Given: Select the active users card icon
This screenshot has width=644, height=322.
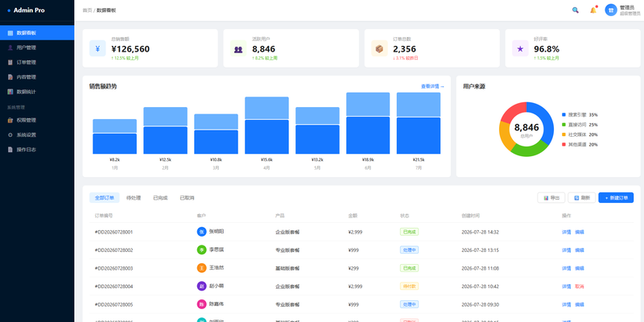Looking at the screenshot, I should (238, 48).
